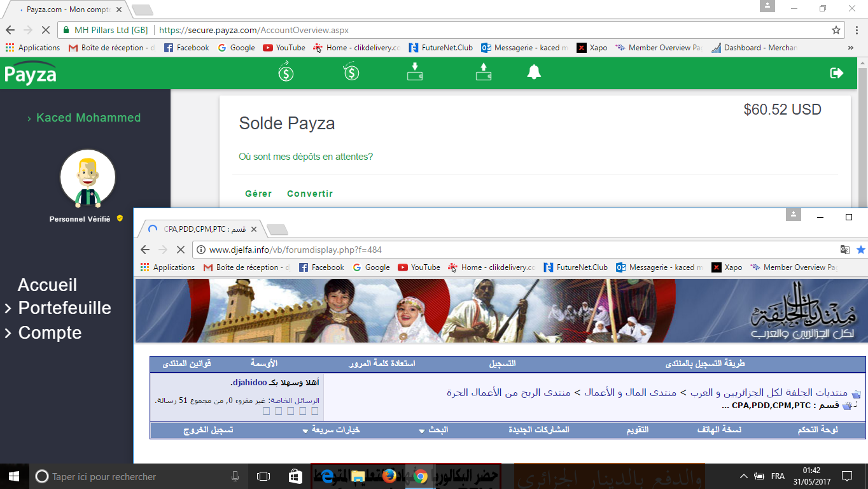Open the Applications shortcut in Payza window bookmarks
868x489 pixels.
(x=32, y=48)
